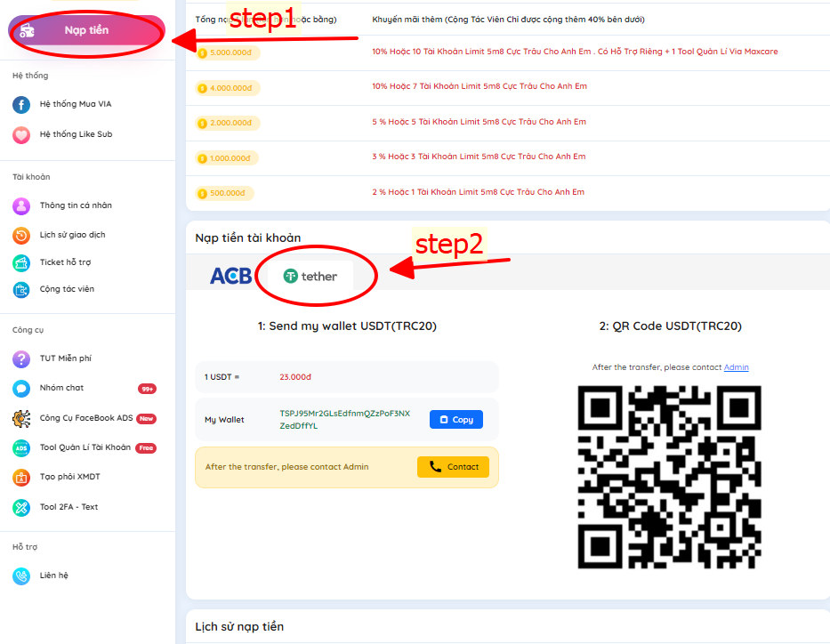Image resolution: width=830 pixels, height=644 pixels.
Task: Click the Tạo phôi XMDT icon
Action: click(21, 478)
